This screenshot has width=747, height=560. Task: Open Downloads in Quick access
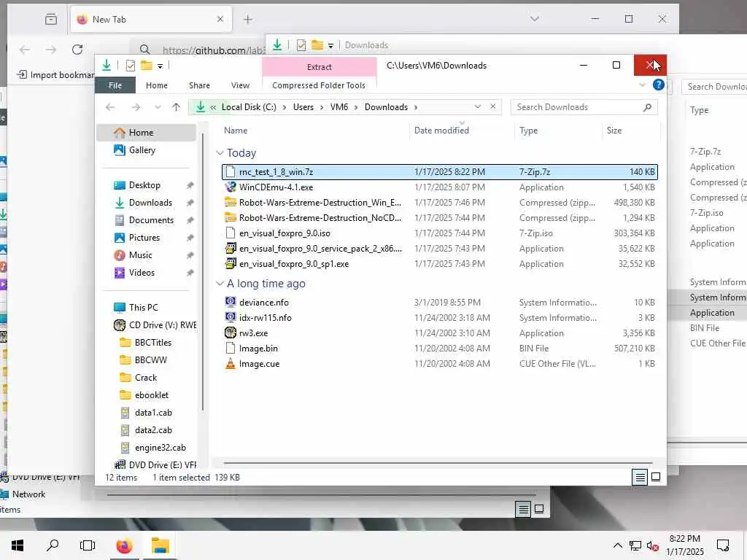(150, 203)
